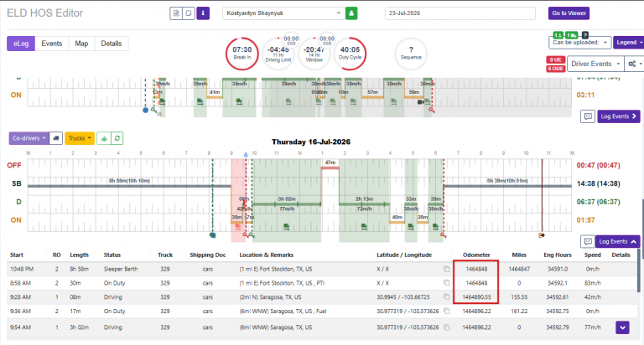Click the blue fuel drop marker on timeline

(246, 155)
